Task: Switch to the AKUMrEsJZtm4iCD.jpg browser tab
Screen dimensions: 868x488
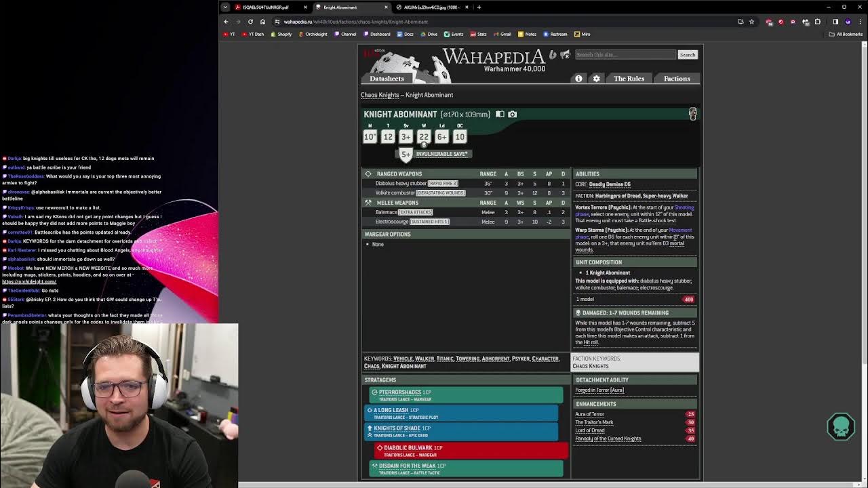Action: 432,7
